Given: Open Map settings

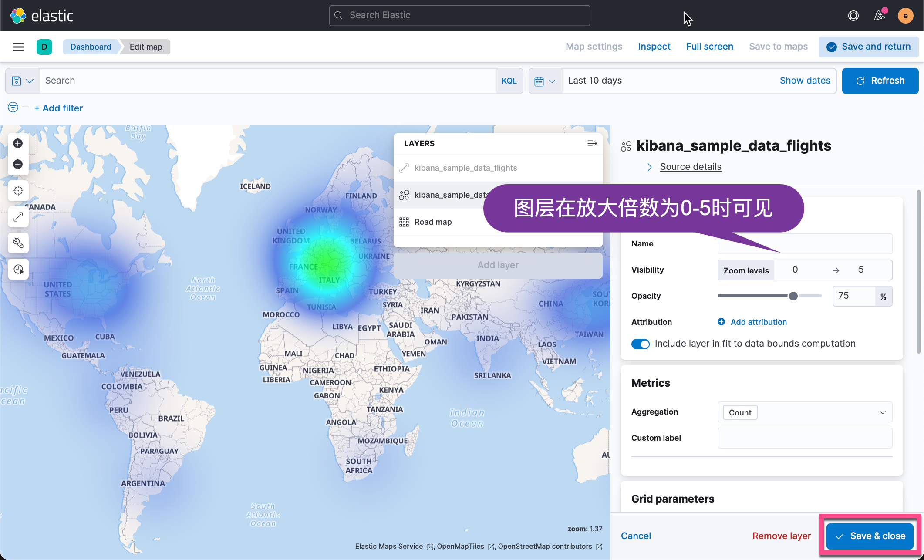Looking at the screenshot, I should 594,47.
